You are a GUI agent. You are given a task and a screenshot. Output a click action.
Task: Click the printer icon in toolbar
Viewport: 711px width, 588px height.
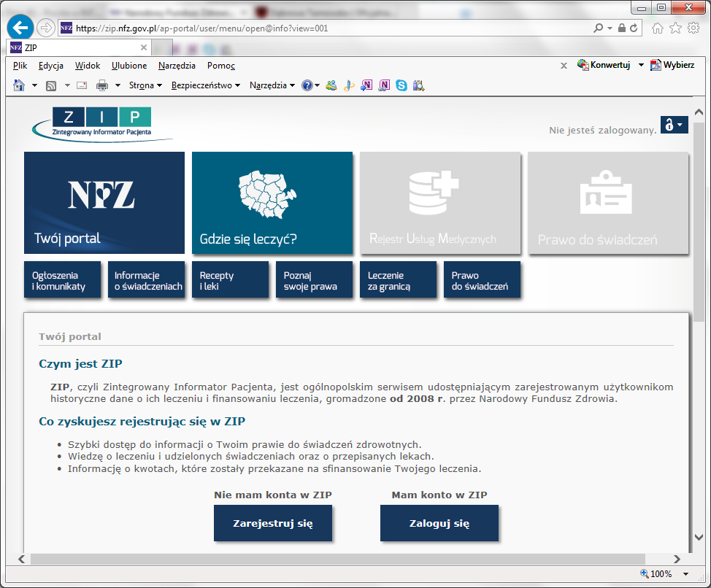(x=102, y=85)
